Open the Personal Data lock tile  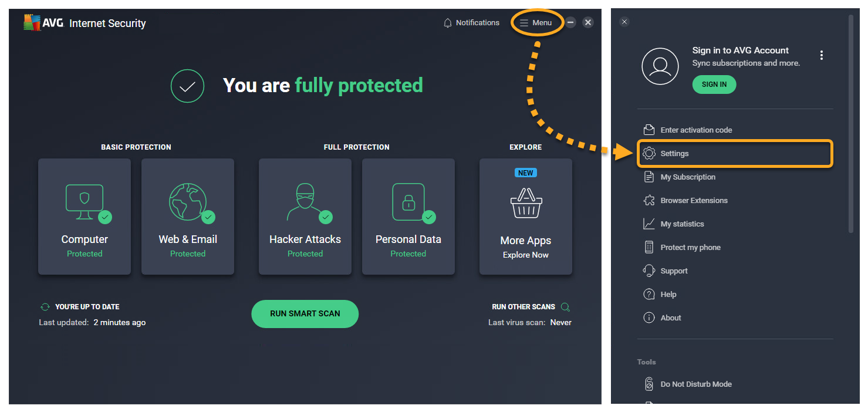[408, 202]
